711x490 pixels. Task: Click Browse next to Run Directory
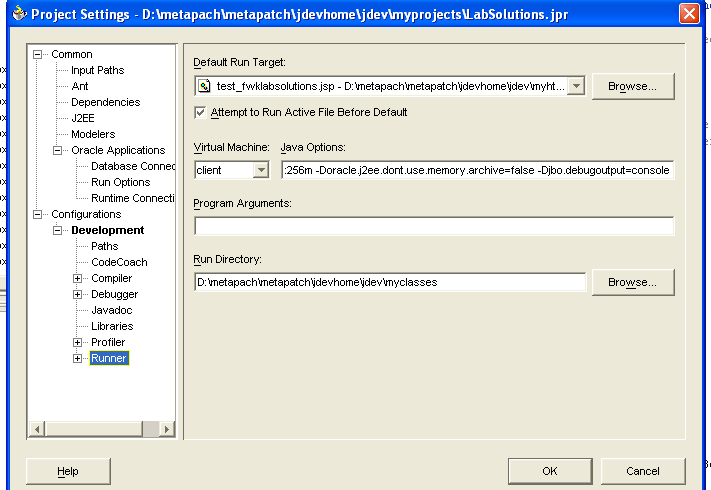633,282
